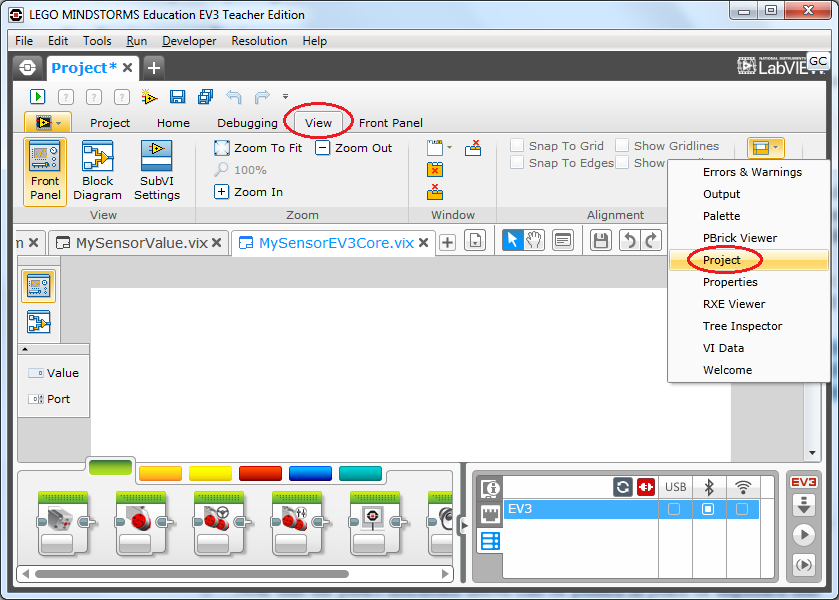
Task: Select the Large Motor block in the palette
Action: [x=141, y=523]
